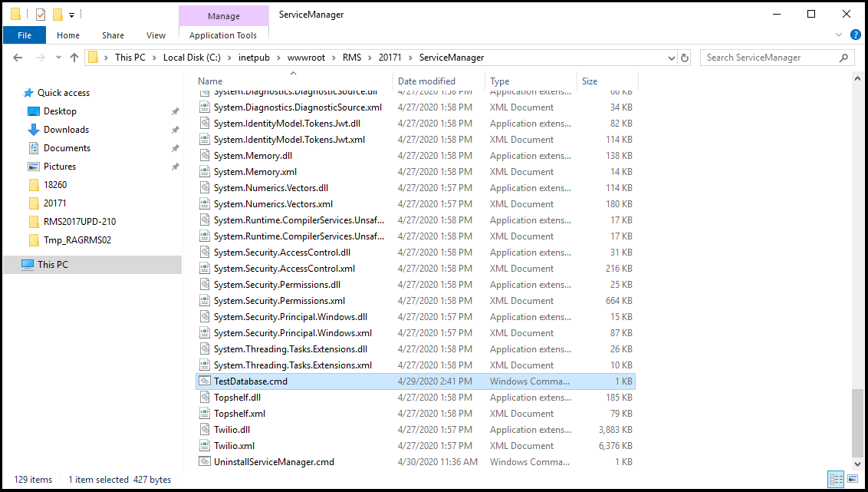Open RMS2017UPD-210 folder in sidebar
This screenshot has height=492, width=868.
click(x=80, y=222)
